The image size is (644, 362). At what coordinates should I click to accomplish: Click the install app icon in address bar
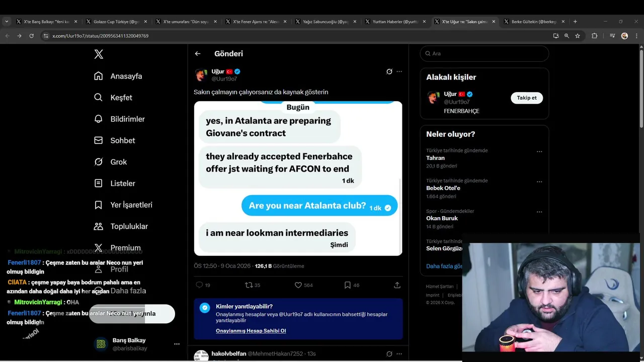coord(555,36)
